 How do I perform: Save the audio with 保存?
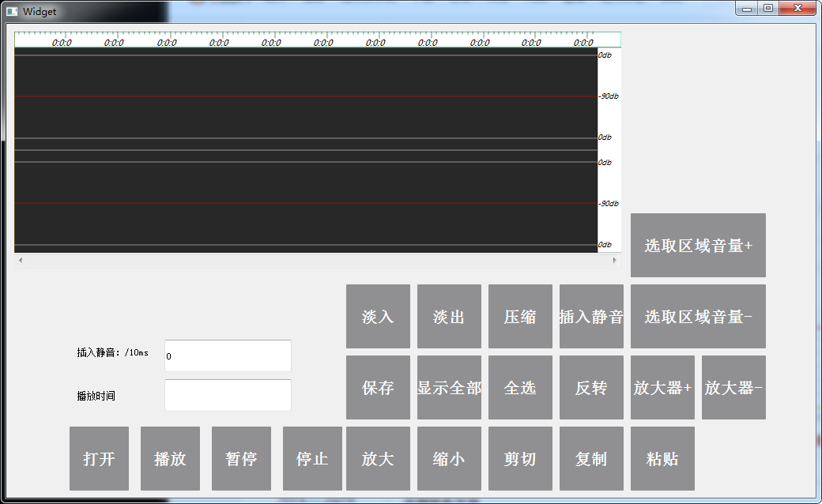click(x=378, y=388)
